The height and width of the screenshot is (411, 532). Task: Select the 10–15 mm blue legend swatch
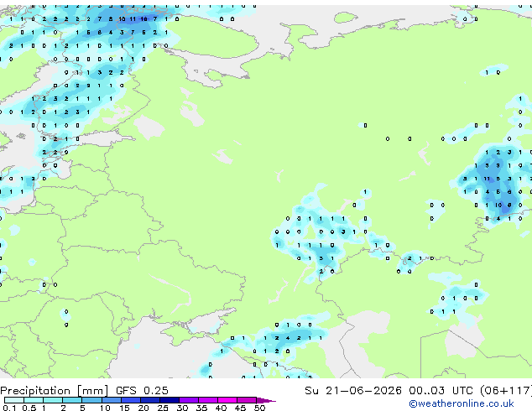[x=111, y=400]
